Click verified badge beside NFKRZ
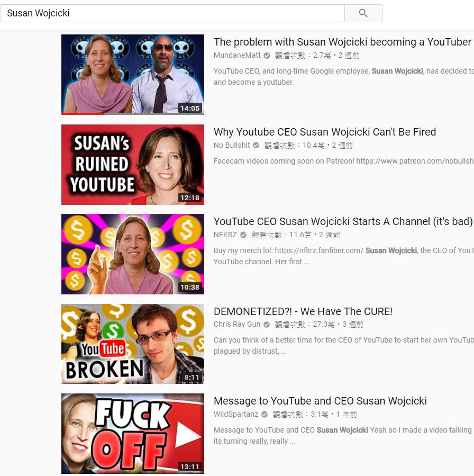Viewport: 474px width, 476px height. pos(243,235)
